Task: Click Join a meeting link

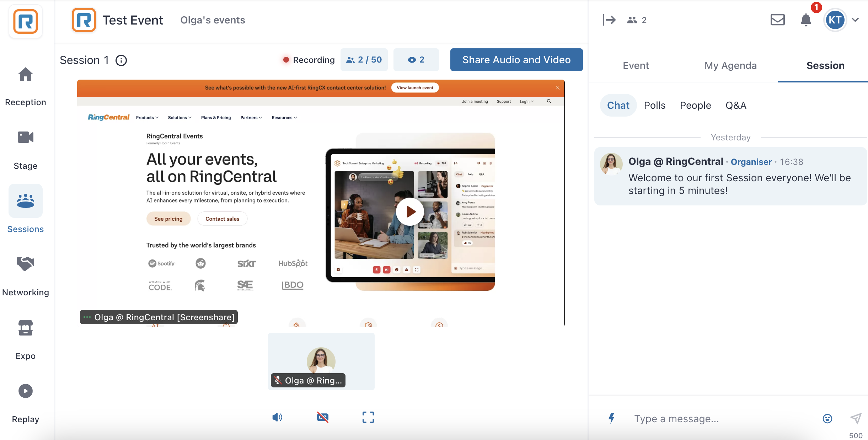Action: (x=475, y=102)
